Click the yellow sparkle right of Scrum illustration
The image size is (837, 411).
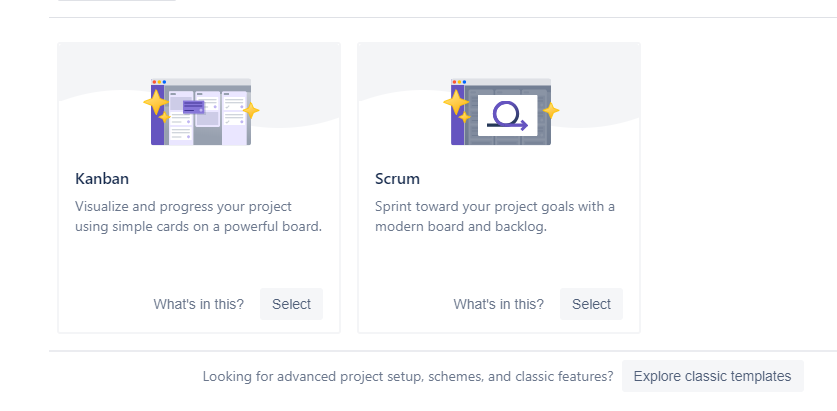551,110
